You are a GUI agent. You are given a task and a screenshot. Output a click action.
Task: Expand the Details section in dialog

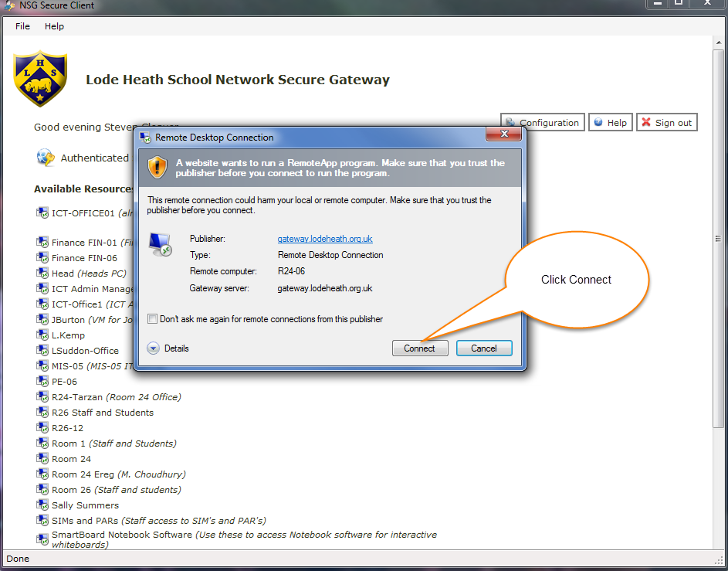tap(153, 348)
